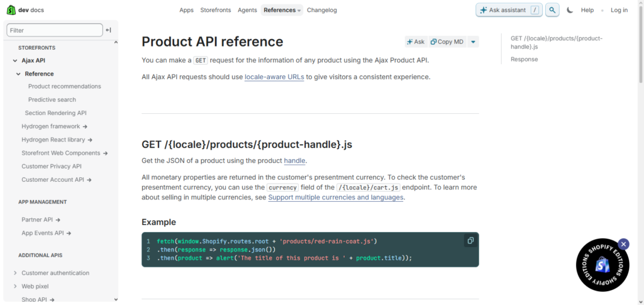
Task: Click the Product API reference title
Action: (x=213, y=42)
